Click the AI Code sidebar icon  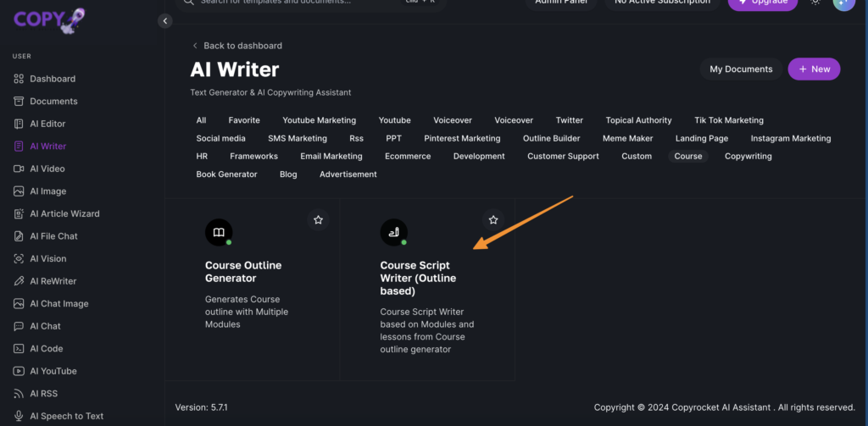pos(19,349)
